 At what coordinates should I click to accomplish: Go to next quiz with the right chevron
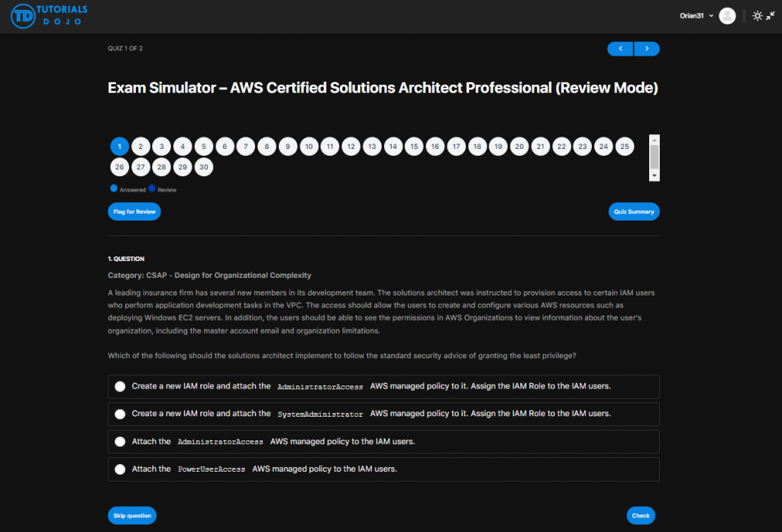[646, 48]
